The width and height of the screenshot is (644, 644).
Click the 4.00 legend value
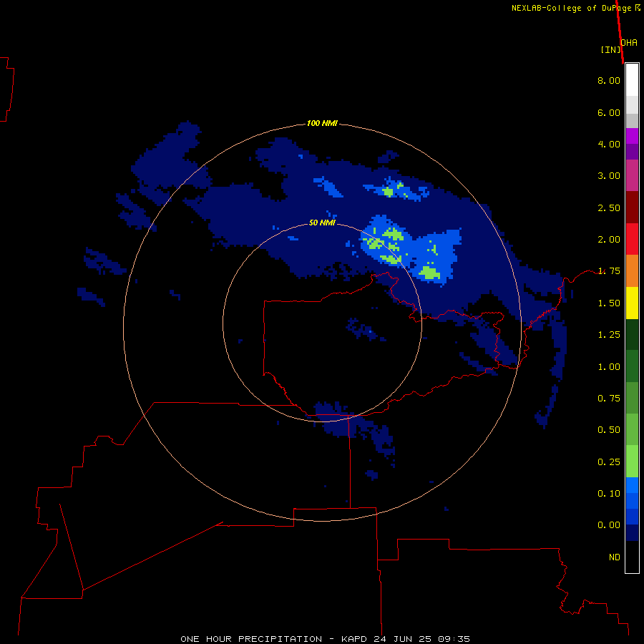(609, 144)
